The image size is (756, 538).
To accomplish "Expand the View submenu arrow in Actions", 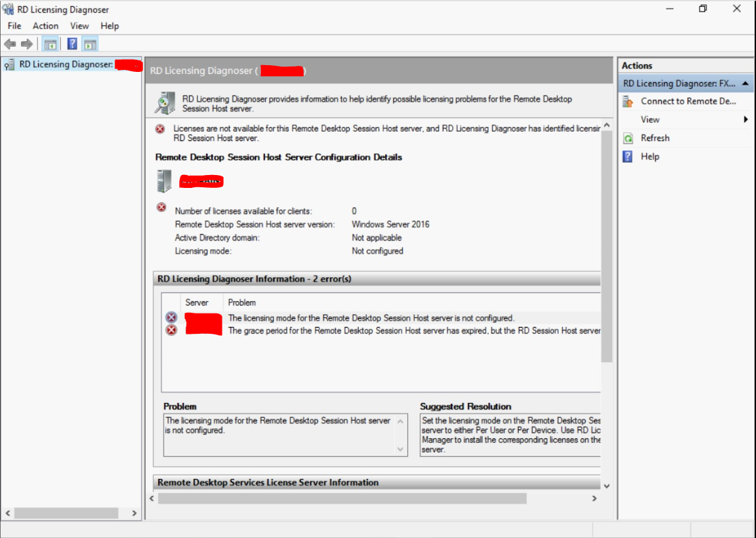I will pos(746,120).
